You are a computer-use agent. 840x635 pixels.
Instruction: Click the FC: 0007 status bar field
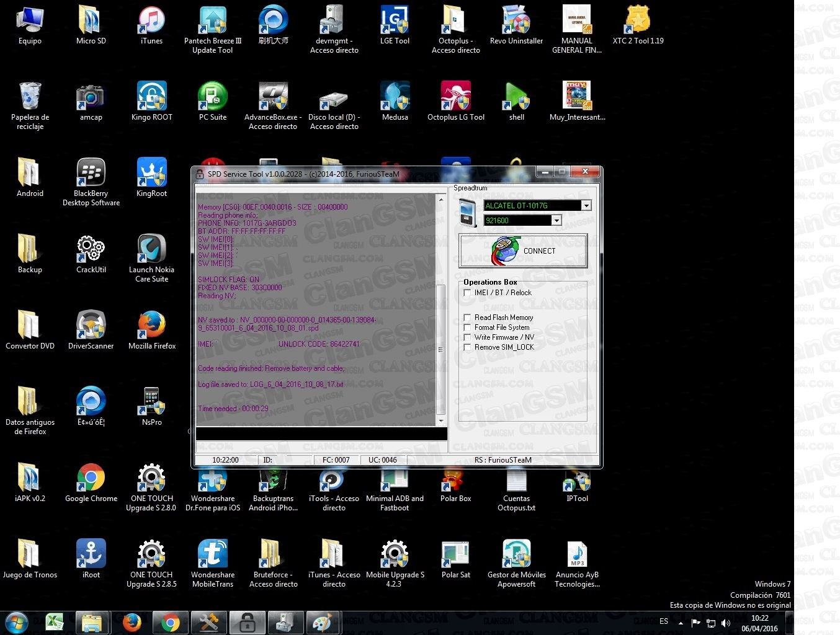tap(336, 460)
